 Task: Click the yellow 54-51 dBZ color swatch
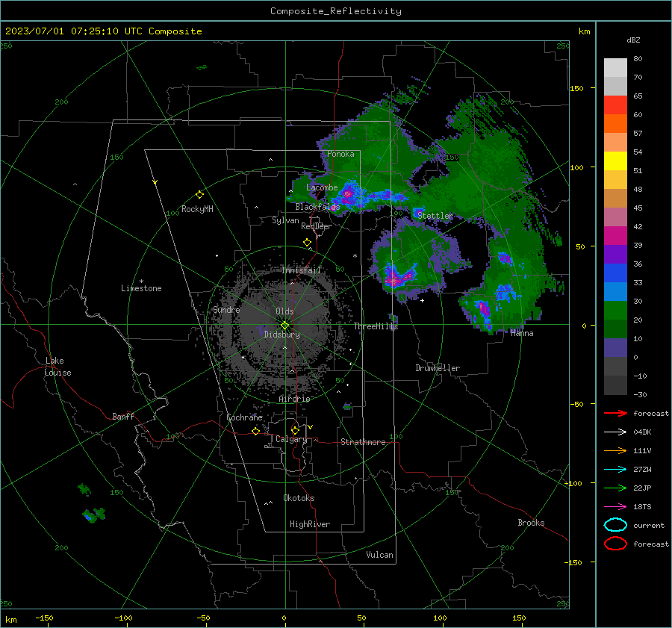click(x=615, y=161)
